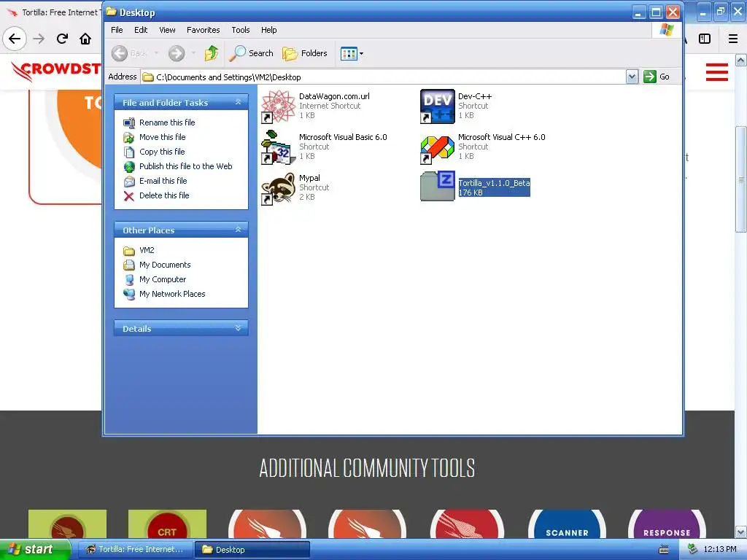Click the CrowdStrike logo in browser

click(55, 71)
